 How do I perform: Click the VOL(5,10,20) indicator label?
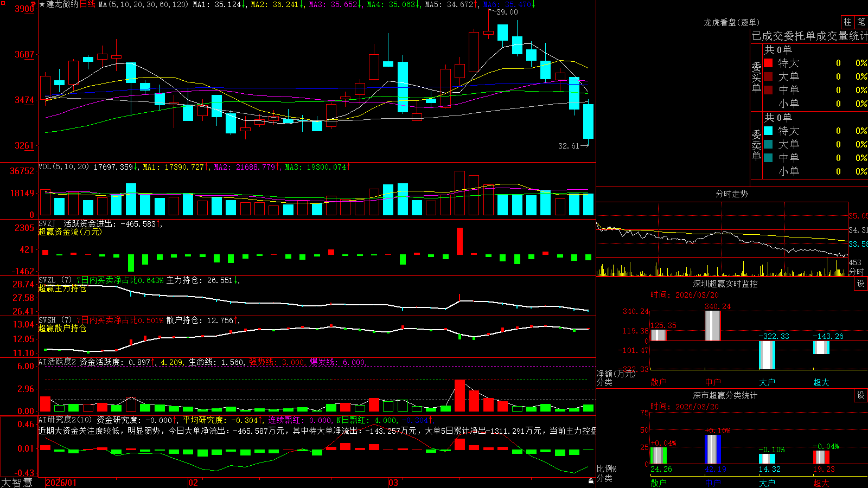click(63, 167)
